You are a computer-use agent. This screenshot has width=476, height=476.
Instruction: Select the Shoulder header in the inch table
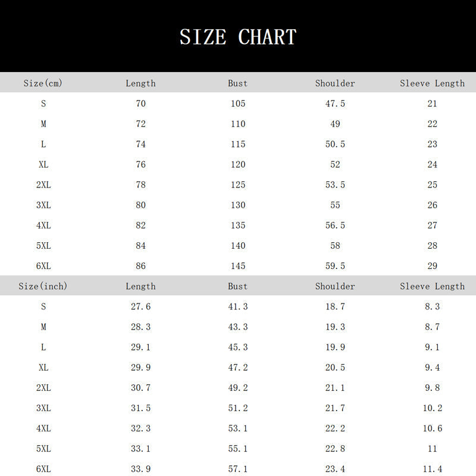[x=335, y=286]
